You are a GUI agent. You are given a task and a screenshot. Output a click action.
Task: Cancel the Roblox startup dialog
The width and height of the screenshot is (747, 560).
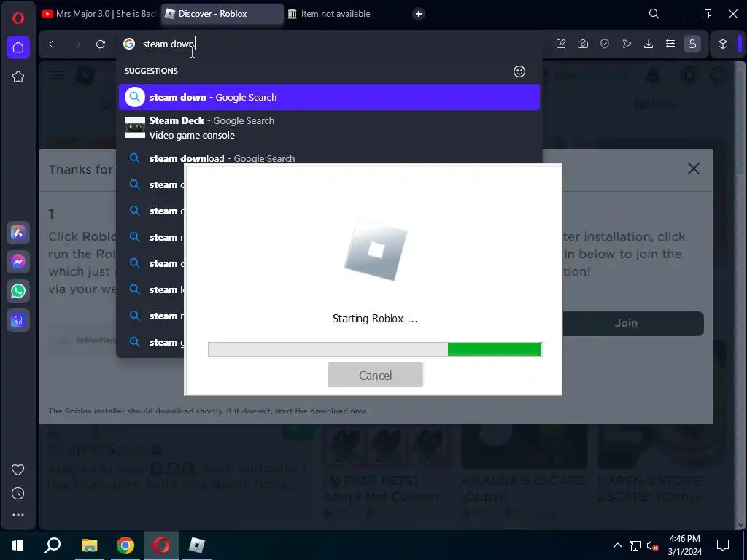click(376, 376)
